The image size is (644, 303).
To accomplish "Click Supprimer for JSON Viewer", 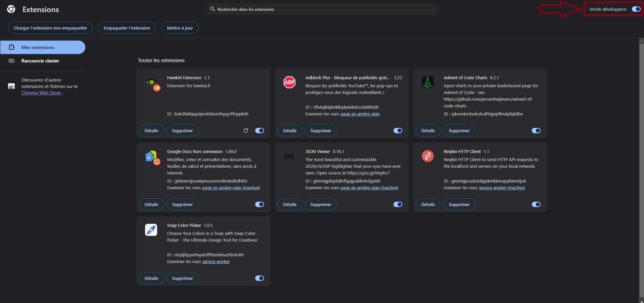I will 321,204.
